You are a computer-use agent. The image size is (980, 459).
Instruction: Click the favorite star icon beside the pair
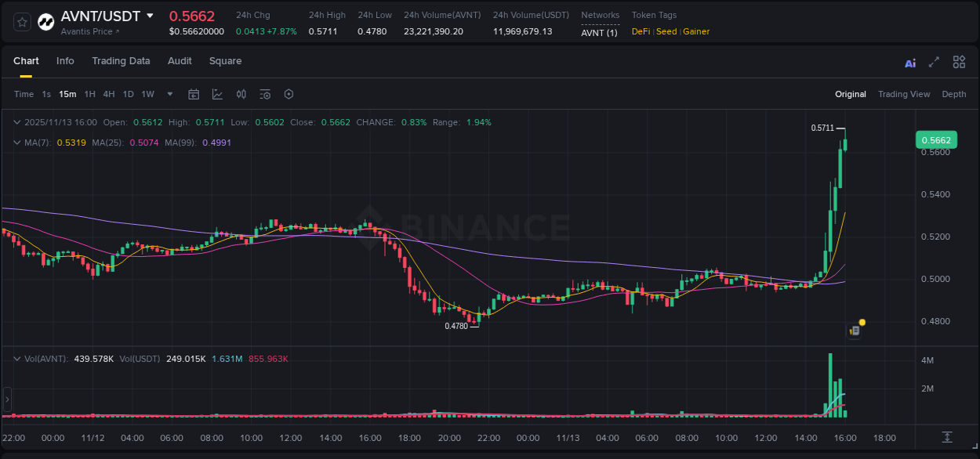(21, 22)
